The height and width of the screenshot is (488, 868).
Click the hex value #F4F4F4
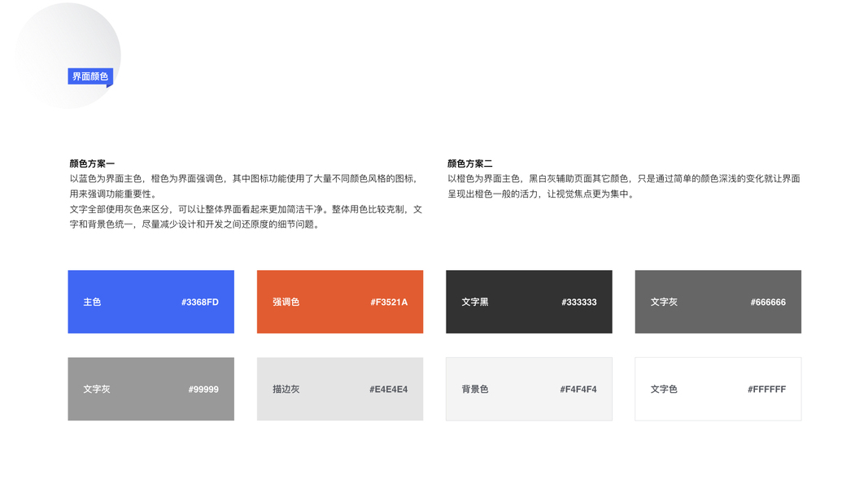coord(578,390)
